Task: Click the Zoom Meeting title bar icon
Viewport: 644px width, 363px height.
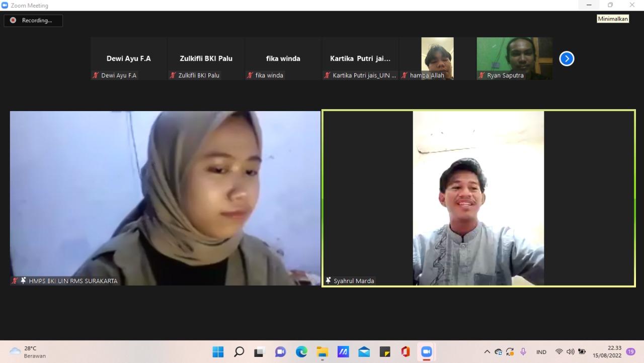Action: pyautogui.click(x=5, y=5)
